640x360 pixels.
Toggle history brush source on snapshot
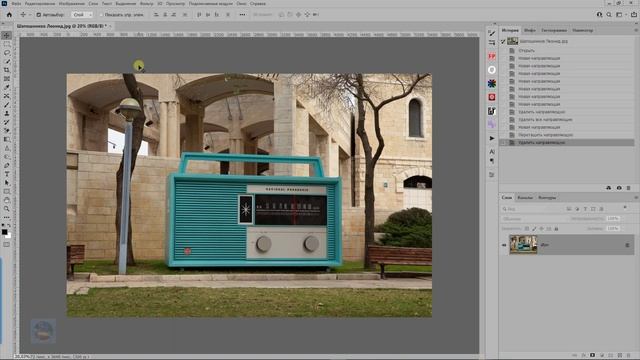coord(503,41)
